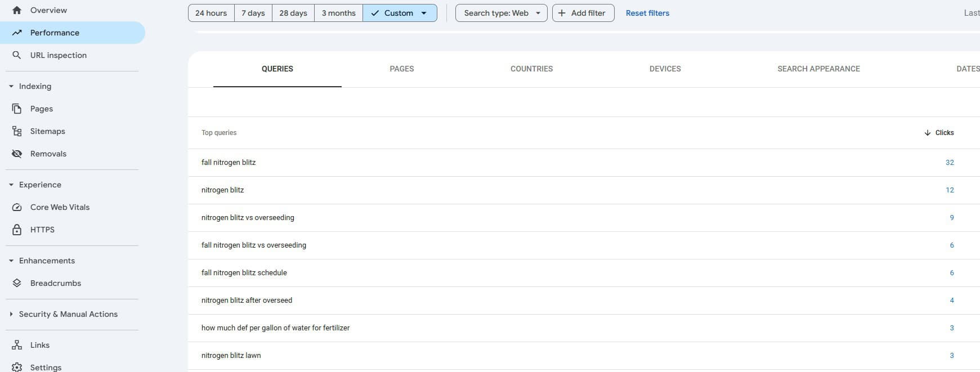The height and width of the screenshot is (372, 980).
Task: Select the 7 days date range
Action: pyautogui.click(x=253, y=13)
